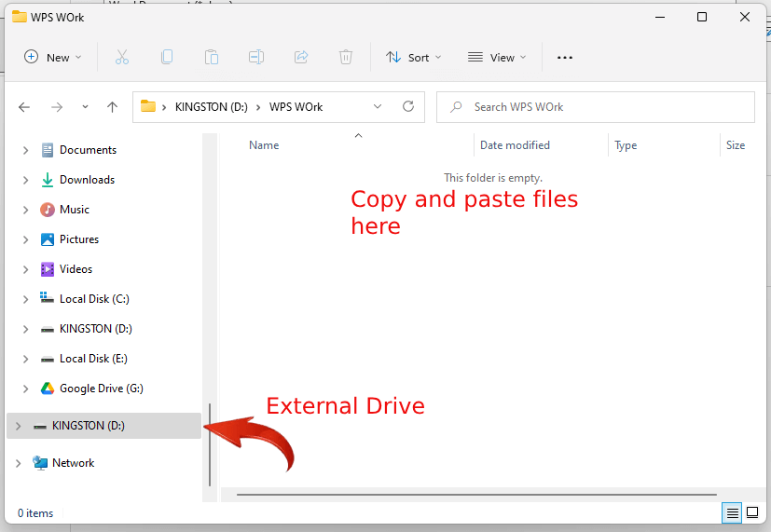Select Downloads in navigation pane

(x=87, y=180)
